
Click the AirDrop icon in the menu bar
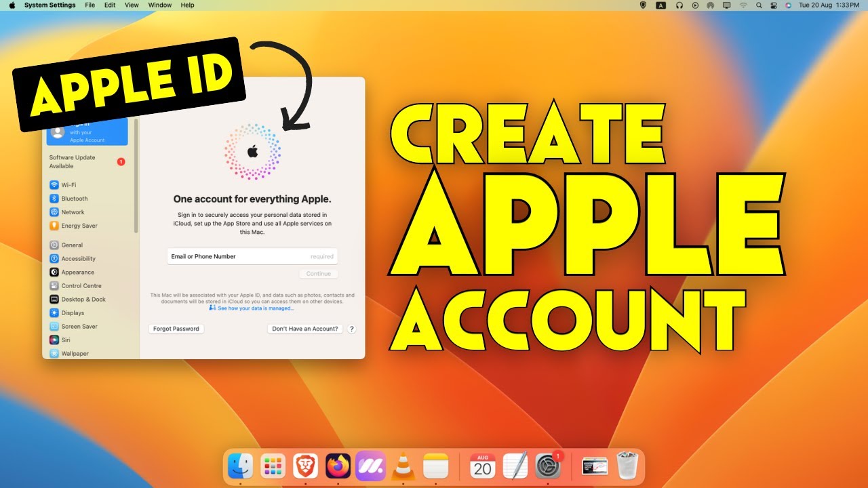click(x=711, y=5)
